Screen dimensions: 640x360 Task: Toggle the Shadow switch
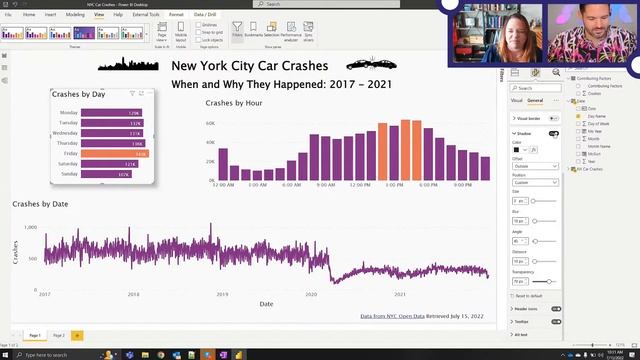coord(553,133)
